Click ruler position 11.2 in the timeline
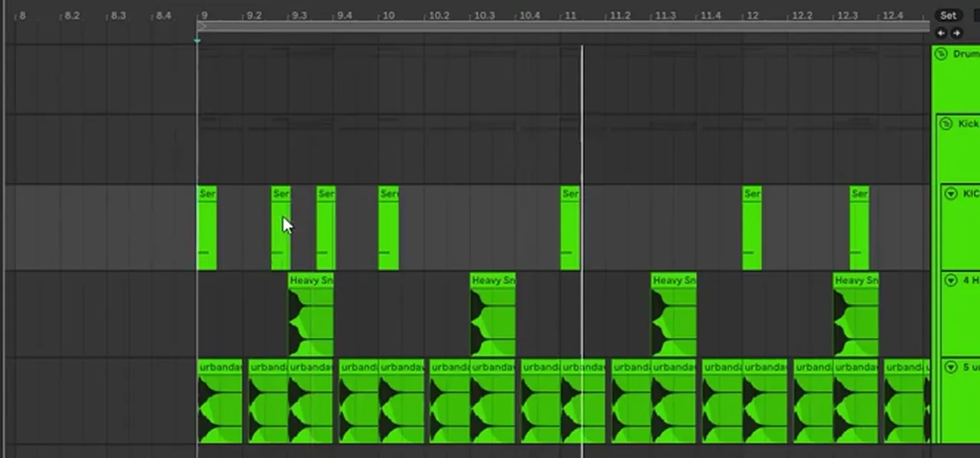980x458 pixels. point(620,15)
